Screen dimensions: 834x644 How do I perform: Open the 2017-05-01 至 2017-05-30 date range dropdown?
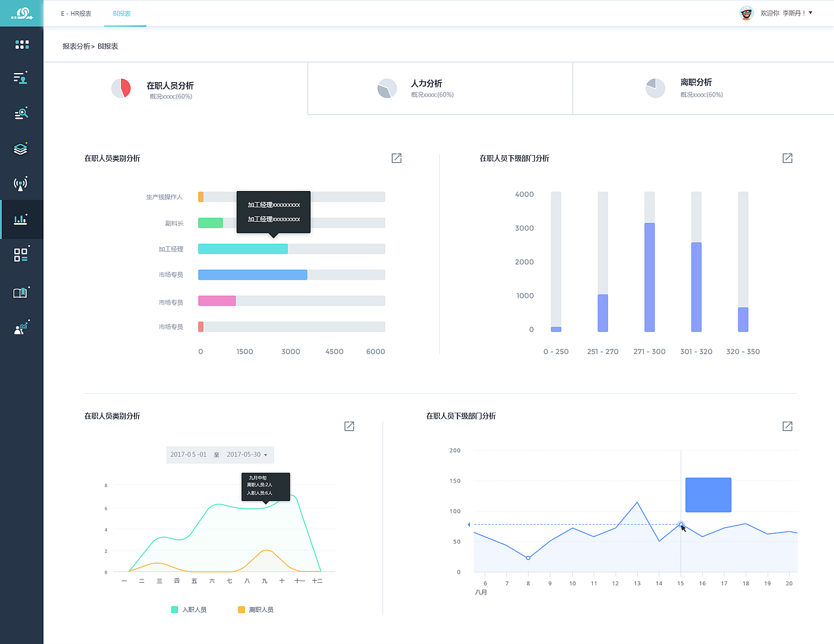(x=220, y=455)
